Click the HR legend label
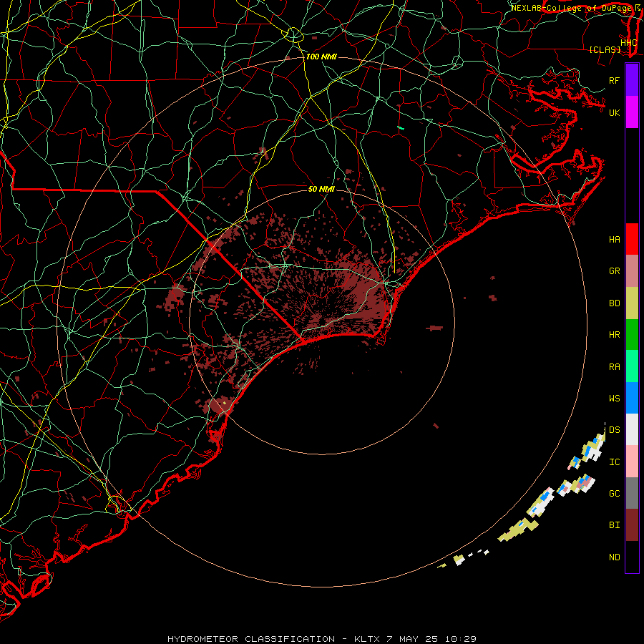Viewport: 644px width, 644px height. click(x=615, y=335)
